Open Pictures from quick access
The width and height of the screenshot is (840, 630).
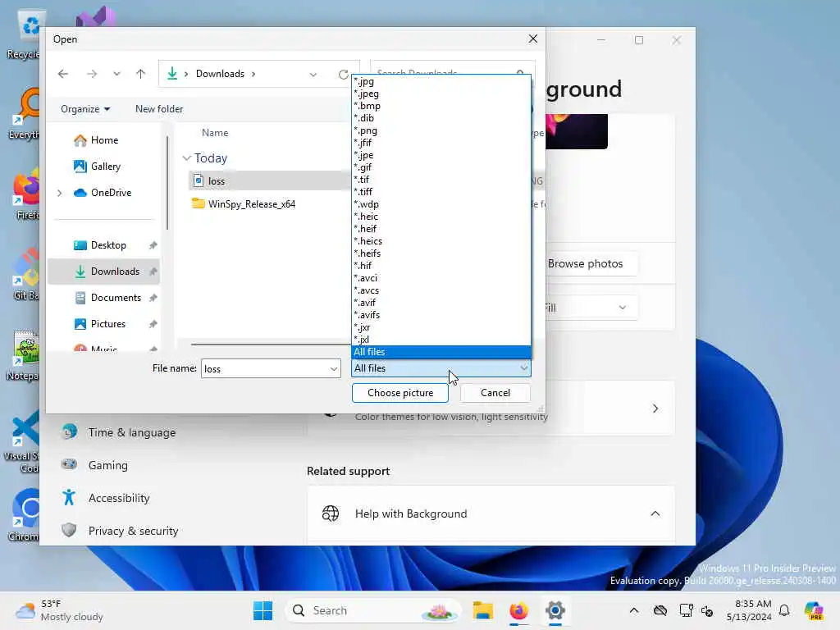(x=107, y=324)
